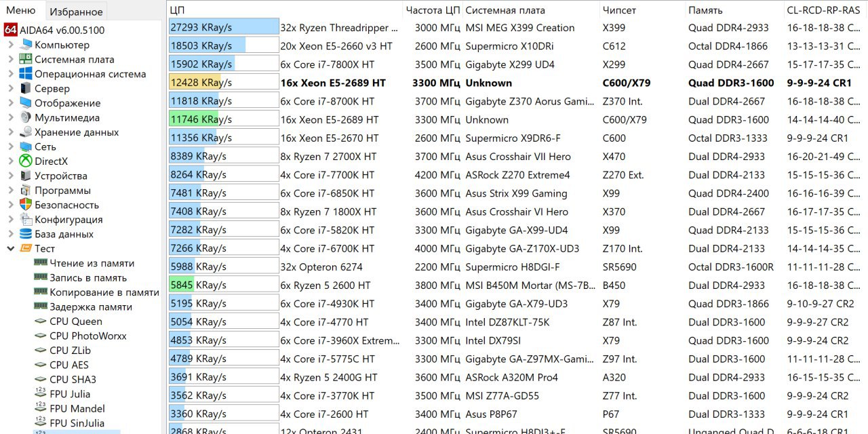Image resolution: width=868 pixels, height=434 pixels.
Task: Expand the Компьютер tree node
Action: (x=11, y=45)
